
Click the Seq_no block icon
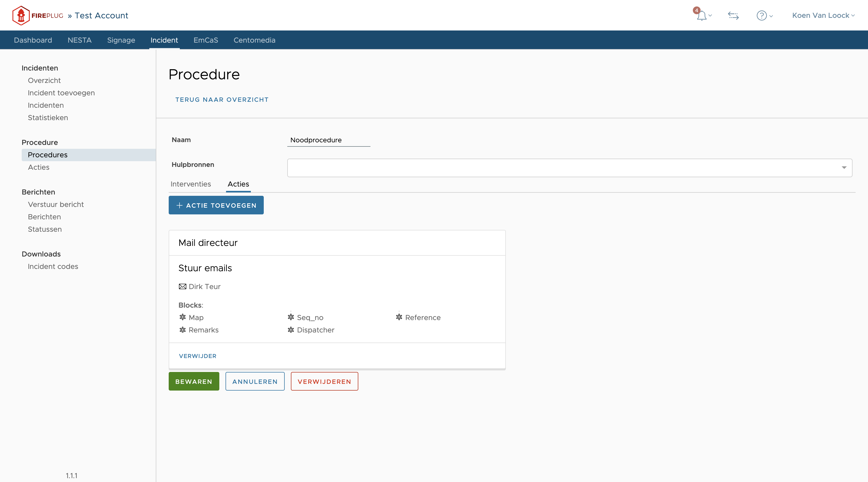[291, 317]
